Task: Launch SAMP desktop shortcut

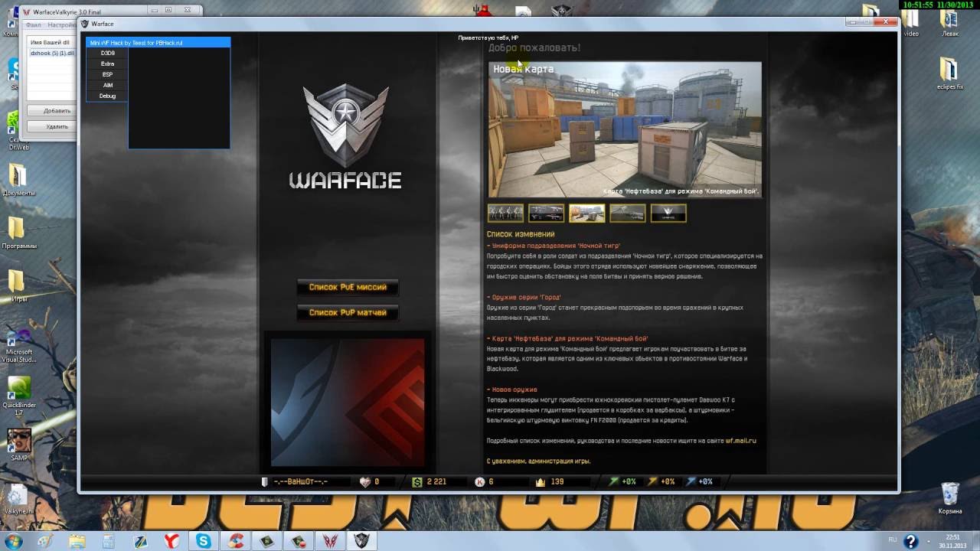Action: pos(18,444)
